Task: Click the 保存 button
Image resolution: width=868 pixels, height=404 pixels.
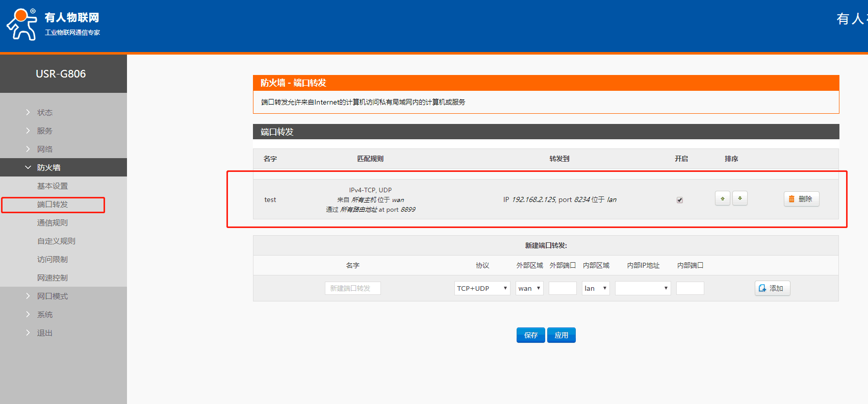Action: pos(530,335)
